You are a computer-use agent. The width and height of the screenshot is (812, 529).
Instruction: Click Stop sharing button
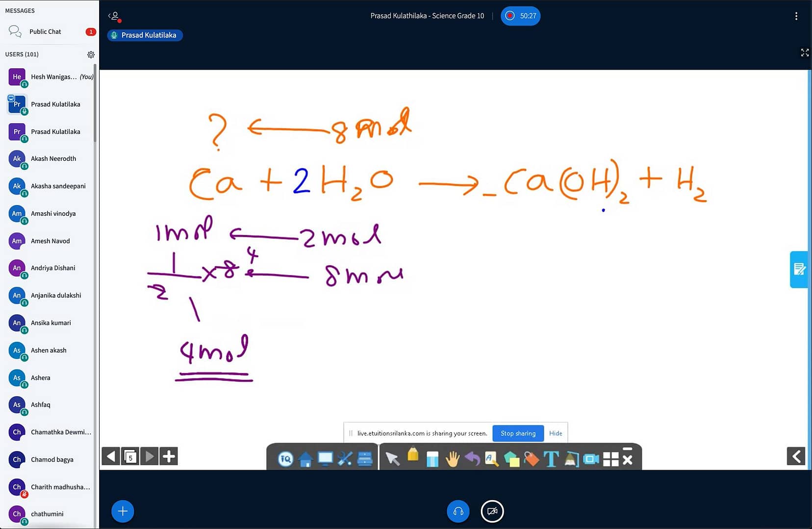518,433
